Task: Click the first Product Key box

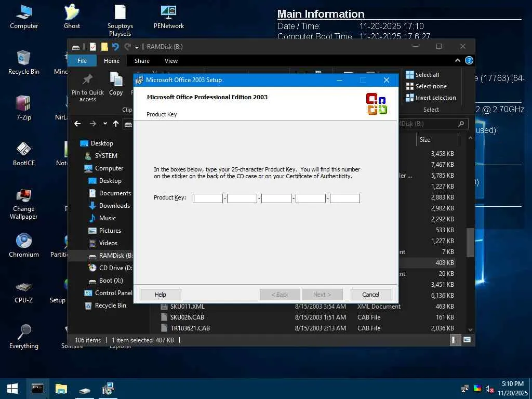Action: coord(208,198)
